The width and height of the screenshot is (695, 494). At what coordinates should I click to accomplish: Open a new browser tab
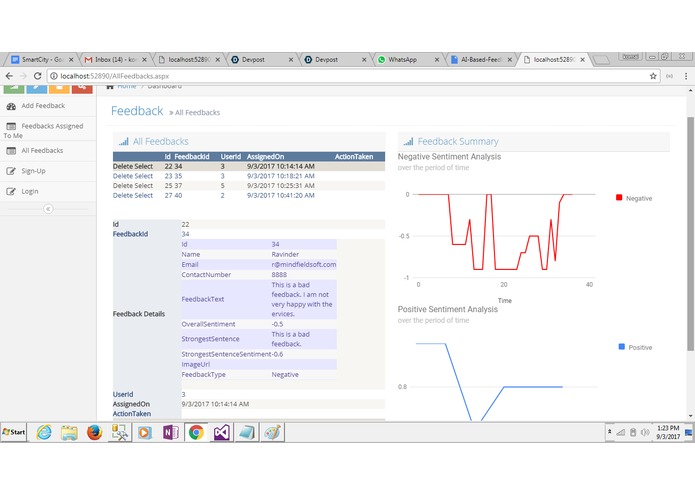click(601, 60)
